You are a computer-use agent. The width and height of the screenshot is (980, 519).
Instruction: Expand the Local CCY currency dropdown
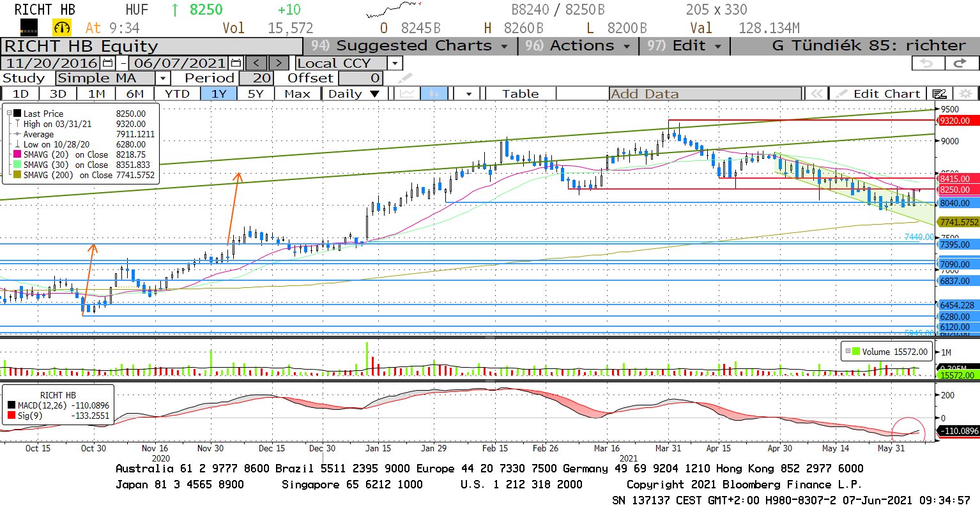395,63
